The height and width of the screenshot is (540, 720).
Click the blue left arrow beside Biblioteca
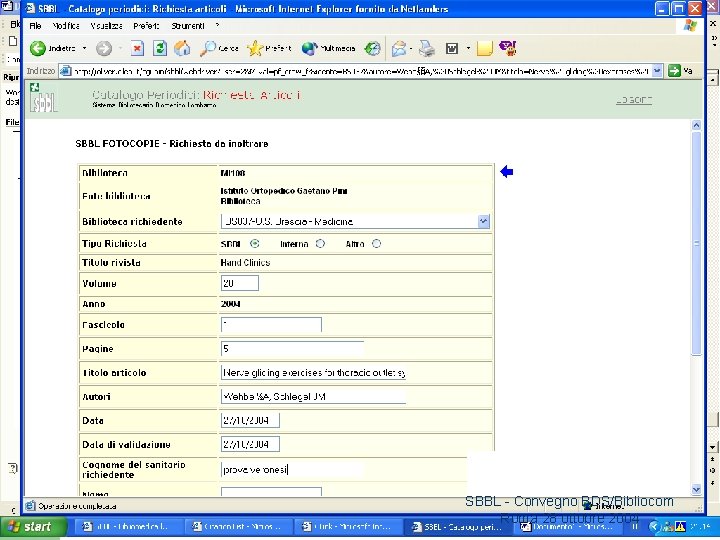[x=506, y=172]
